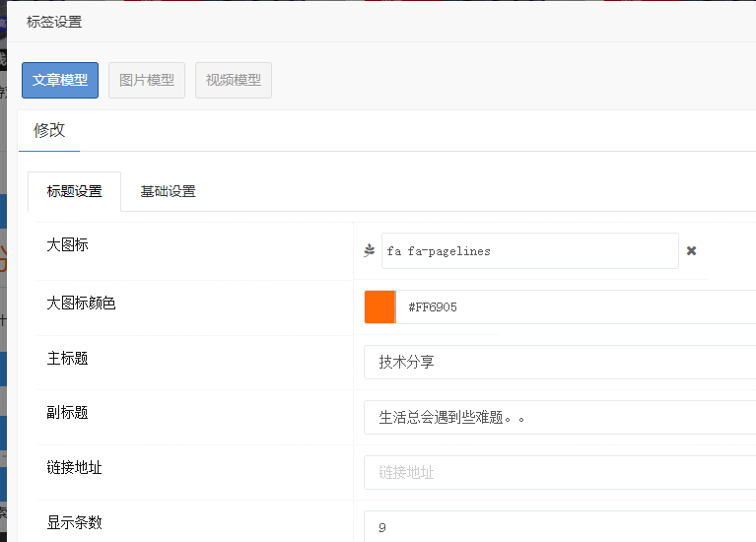The image size is (756, 542).
Task: Click the 链接地址 row label
Action: coord(74,467)
